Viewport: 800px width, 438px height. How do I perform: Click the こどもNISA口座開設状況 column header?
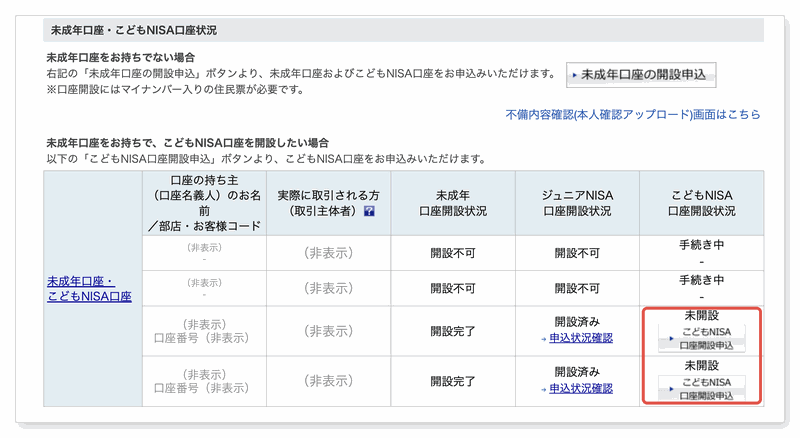pyautogui.click(x=702, y=203)
